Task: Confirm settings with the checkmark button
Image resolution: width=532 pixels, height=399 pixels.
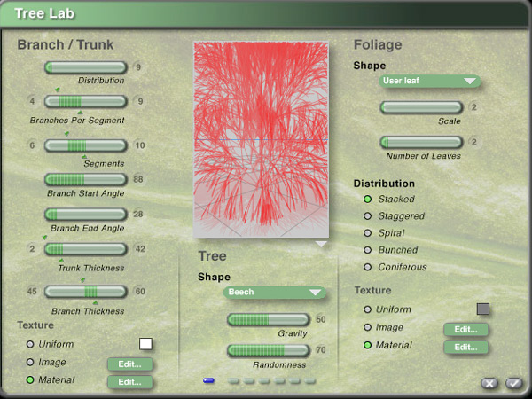Action: pyautogui.click(x=513, y=383)
